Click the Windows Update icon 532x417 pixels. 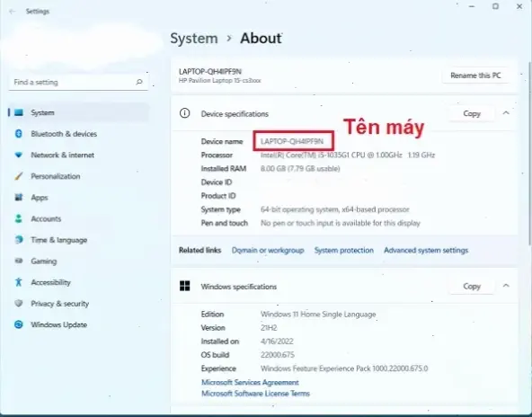click(x=19, y=324)
